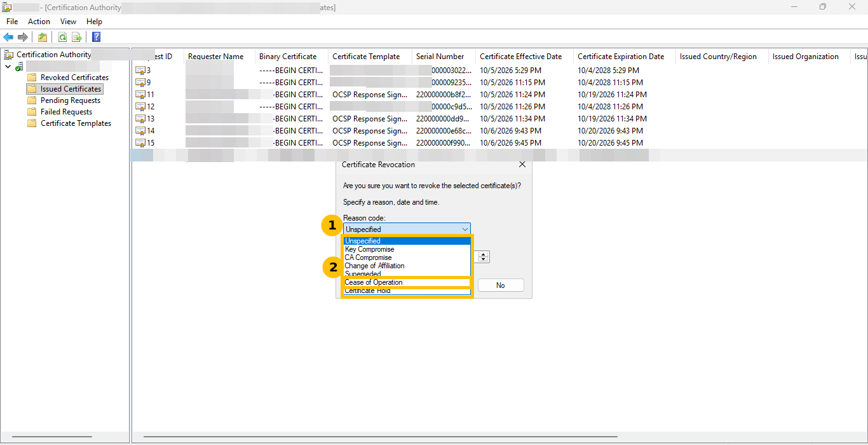Select Certificate Templates tree item
This screenshot has height=445, width=868.
(76, 123)
